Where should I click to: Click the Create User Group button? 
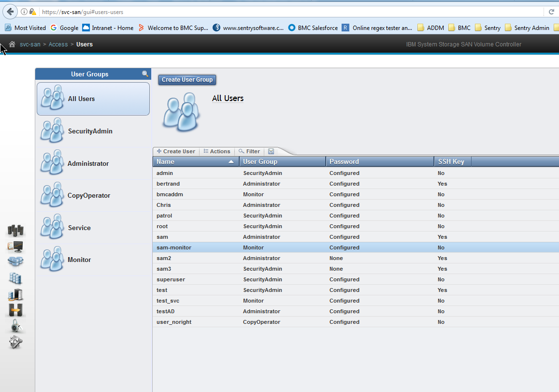point(186,80)
